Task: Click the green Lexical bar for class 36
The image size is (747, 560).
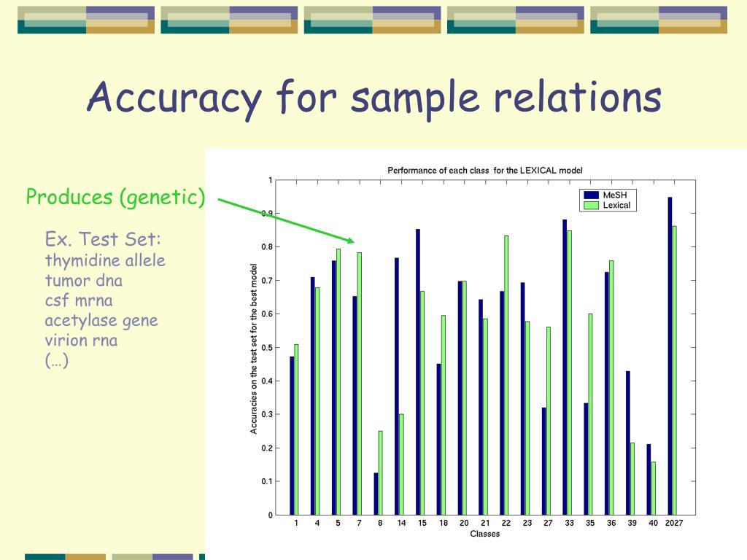Action: (x=611, y=388)
